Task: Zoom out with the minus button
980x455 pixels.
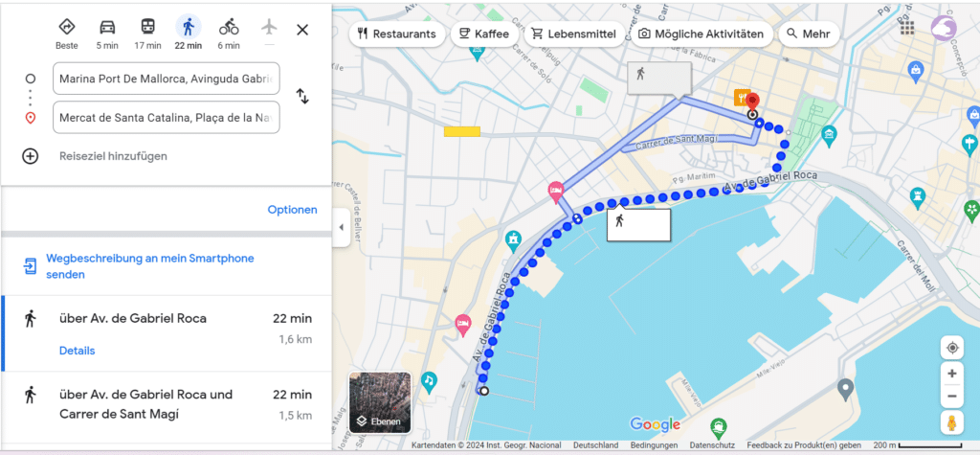Action: point(952,397)
